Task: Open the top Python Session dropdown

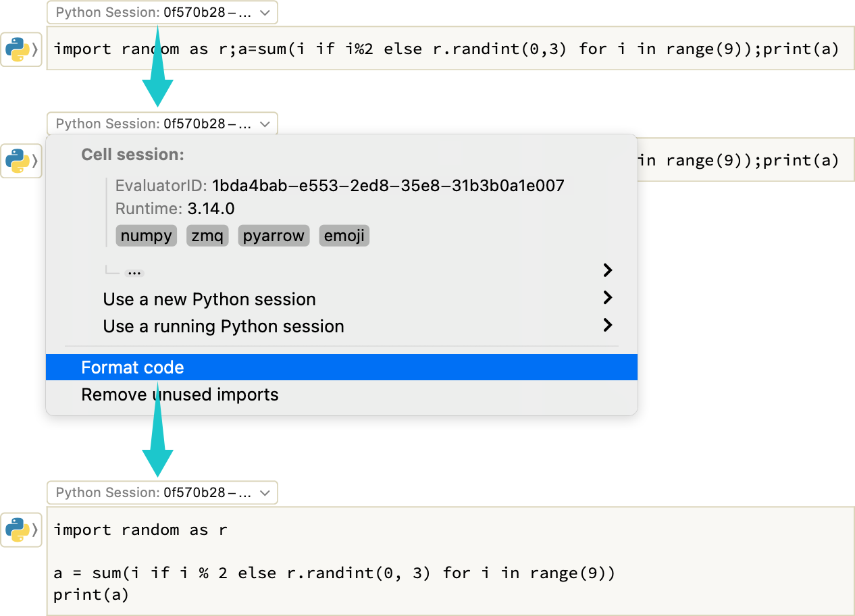Action: [x=162, y=12]
